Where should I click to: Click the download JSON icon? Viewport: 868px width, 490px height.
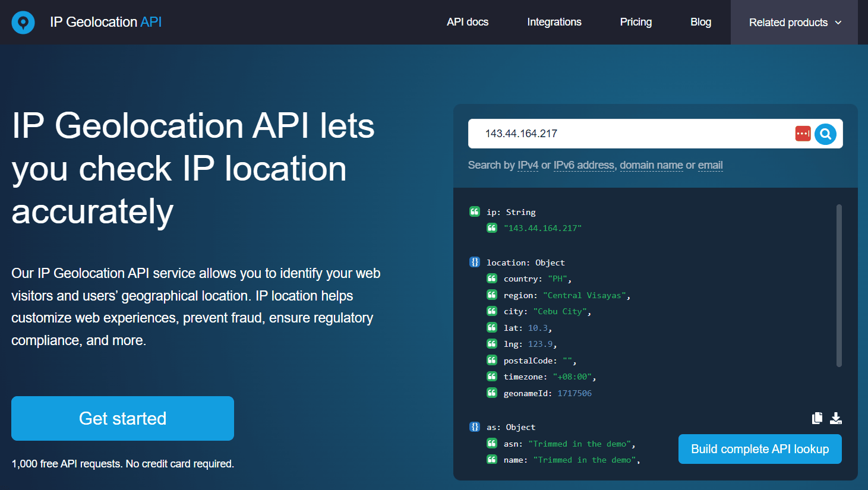(836, 418)
